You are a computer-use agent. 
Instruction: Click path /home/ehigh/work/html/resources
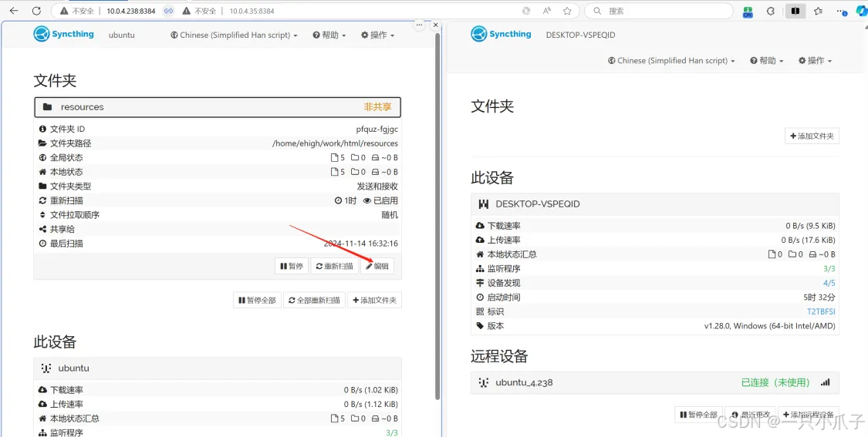click(335, 143)
